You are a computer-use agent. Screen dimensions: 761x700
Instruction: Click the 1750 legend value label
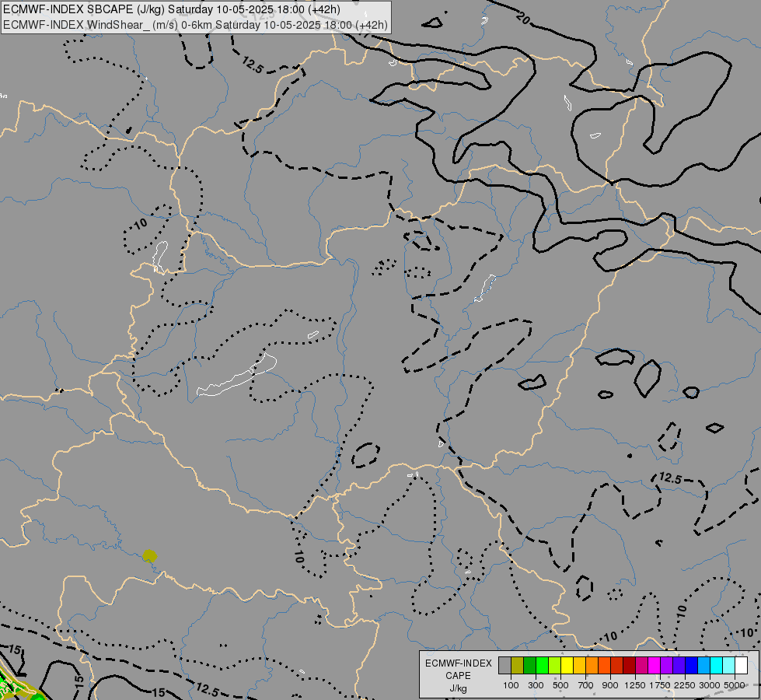(660, 685)
